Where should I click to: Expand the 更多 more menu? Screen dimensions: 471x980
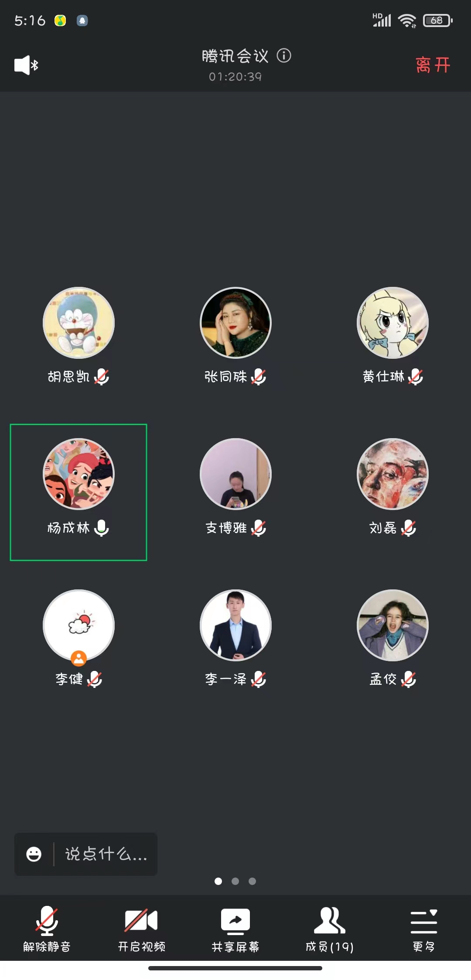424,929
